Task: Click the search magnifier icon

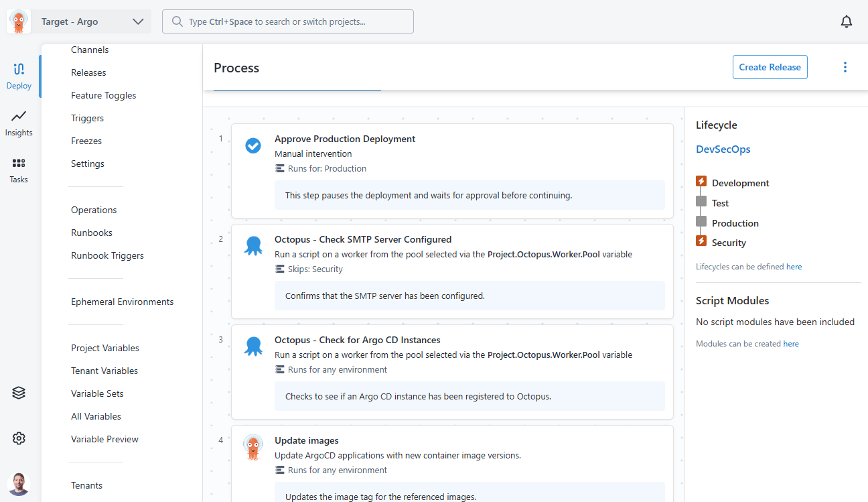Action: 177,21
